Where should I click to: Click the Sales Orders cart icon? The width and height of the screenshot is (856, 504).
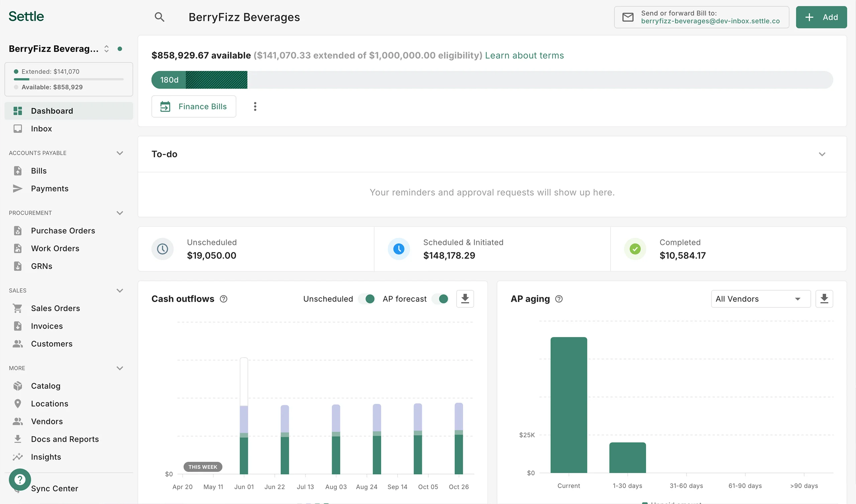18,308
